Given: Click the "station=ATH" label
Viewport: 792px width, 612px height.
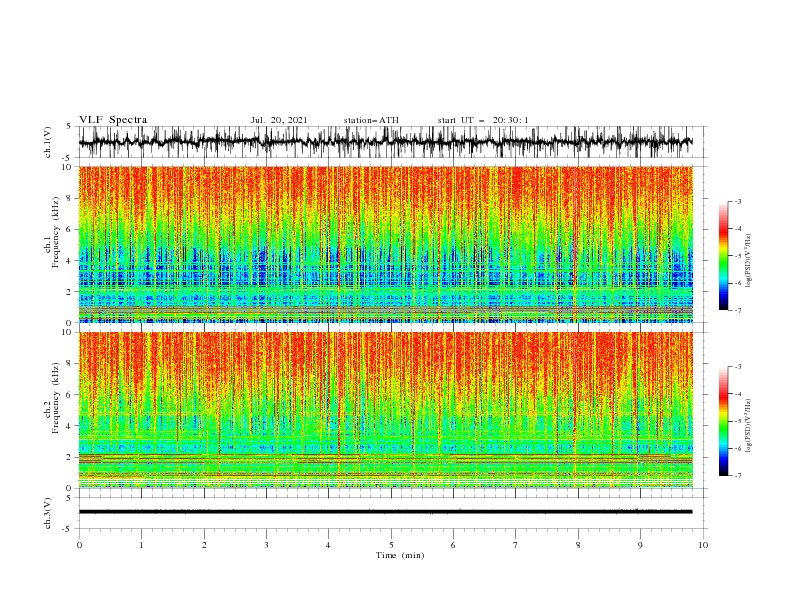Looking at the screenshot, I should point(371,120).
